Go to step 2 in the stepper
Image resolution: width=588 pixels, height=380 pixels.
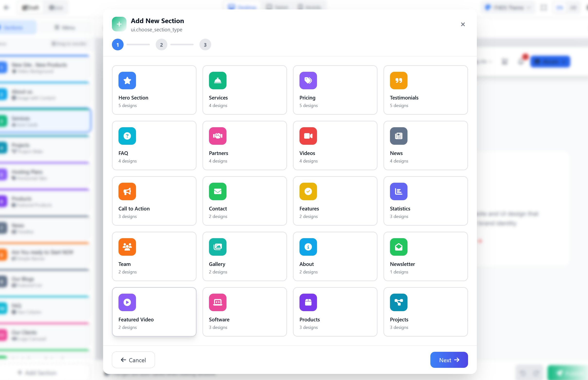(x=161, y=45)
